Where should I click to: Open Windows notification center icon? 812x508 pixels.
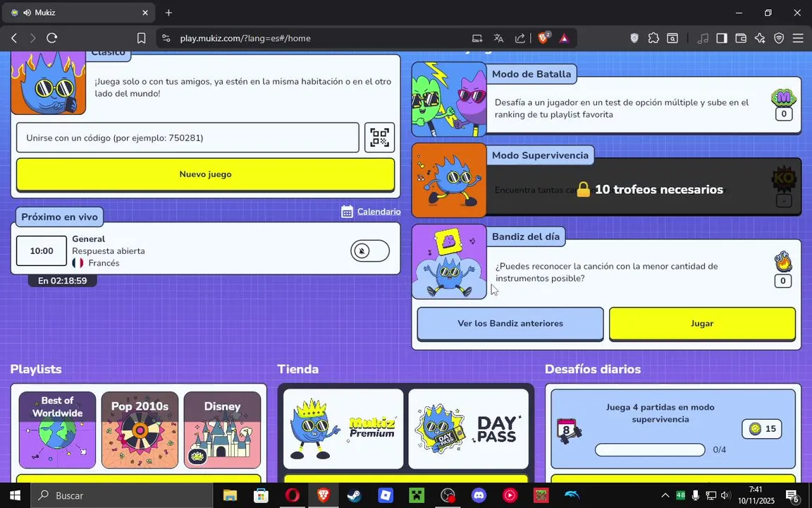pyautogui.click(x=792, y=495)
